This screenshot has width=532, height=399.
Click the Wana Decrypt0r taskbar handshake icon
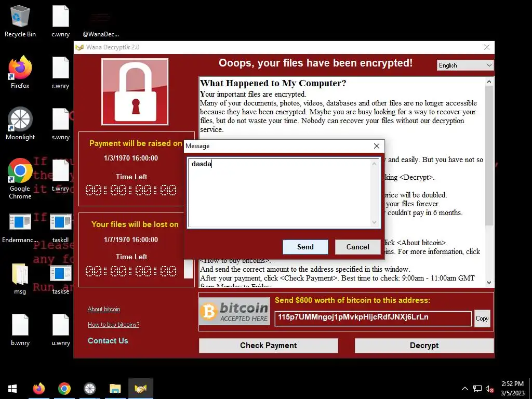pyautogui.click(x=141, y=389)
